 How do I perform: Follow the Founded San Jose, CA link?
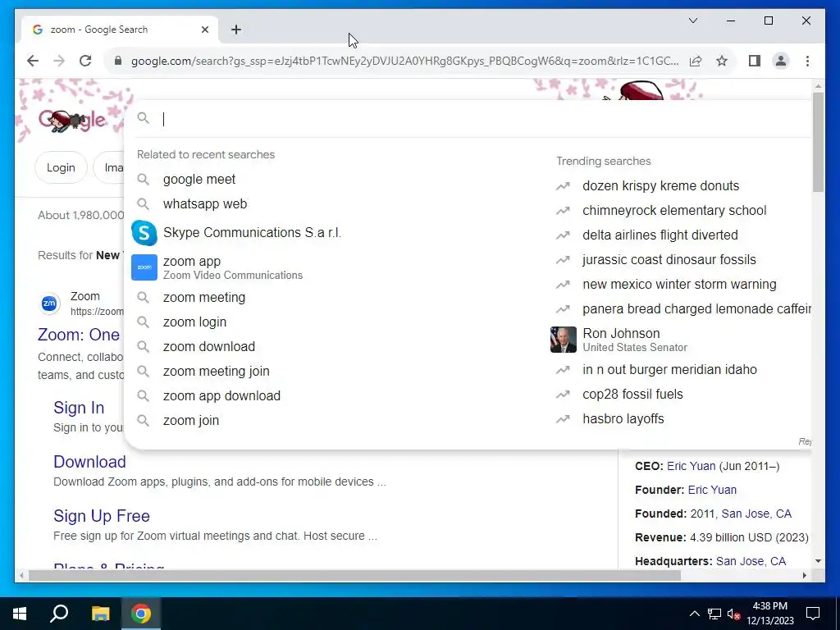[x=756, y=514]
